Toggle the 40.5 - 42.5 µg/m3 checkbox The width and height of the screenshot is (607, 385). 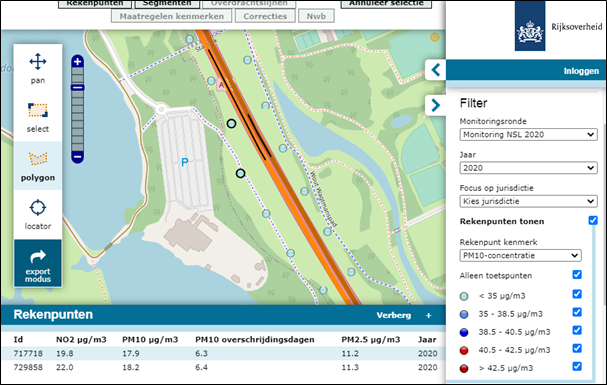pyautogui.click(x=577, y=348)
